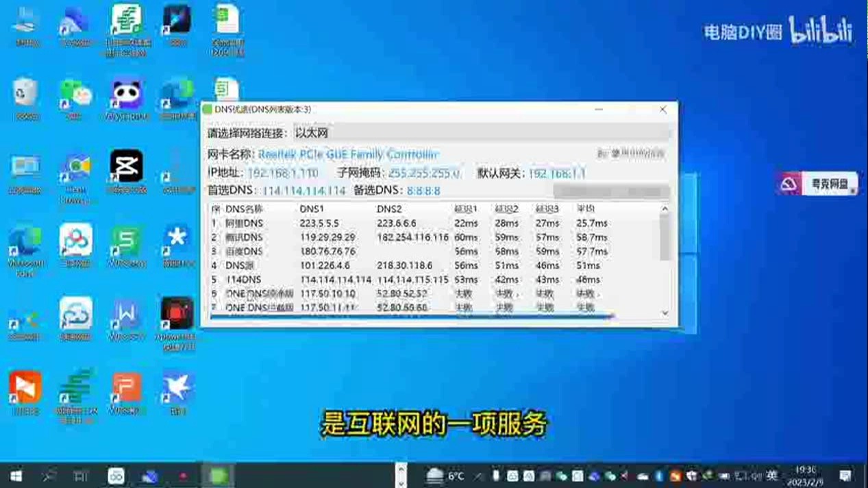Open the Microsoft Edge shortcut labeled Microsoft
Screen dimensions: 868x488
26,251
